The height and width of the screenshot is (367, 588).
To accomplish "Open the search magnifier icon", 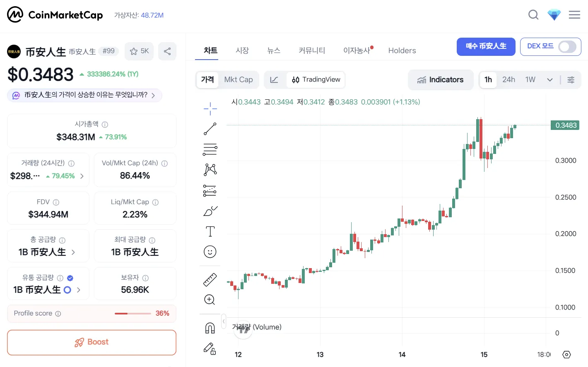I will (x=533, y=15).
